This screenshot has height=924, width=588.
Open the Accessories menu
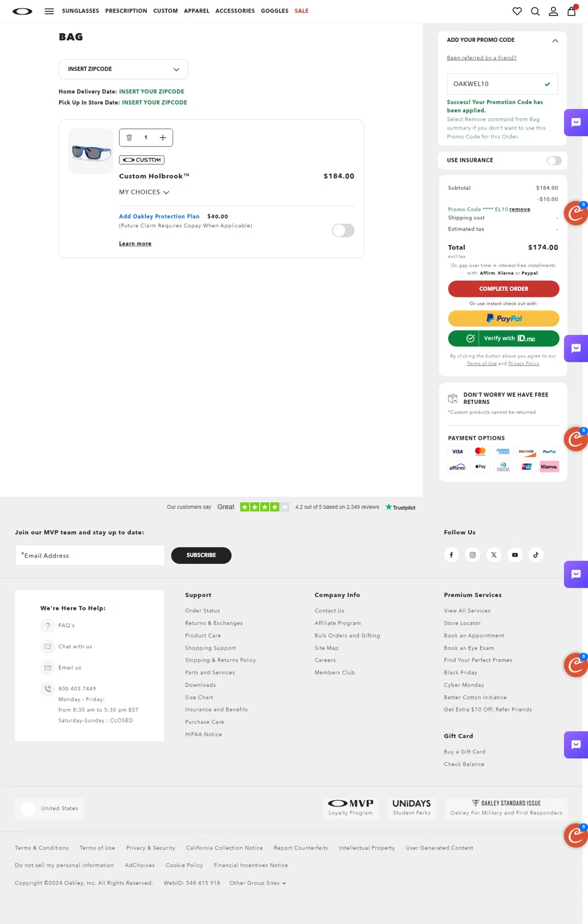click(235, 11)
